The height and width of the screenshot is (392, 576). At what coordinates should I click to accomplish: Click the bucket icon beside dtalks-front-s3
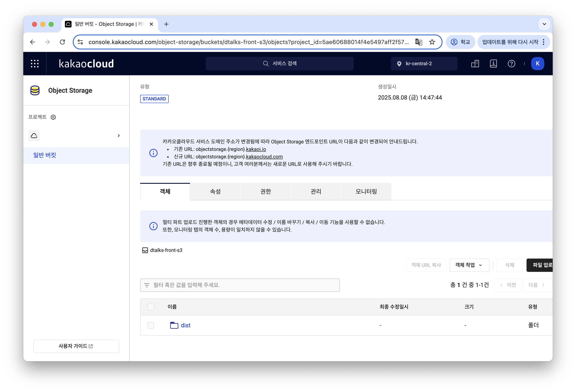[145, 250]
